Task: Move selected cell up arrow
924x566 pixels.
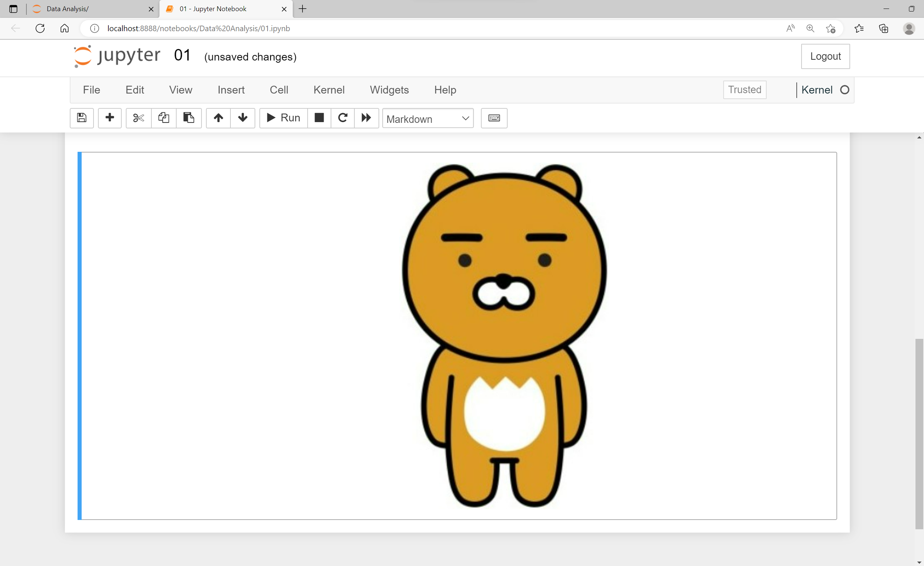Action: (218, 118)
